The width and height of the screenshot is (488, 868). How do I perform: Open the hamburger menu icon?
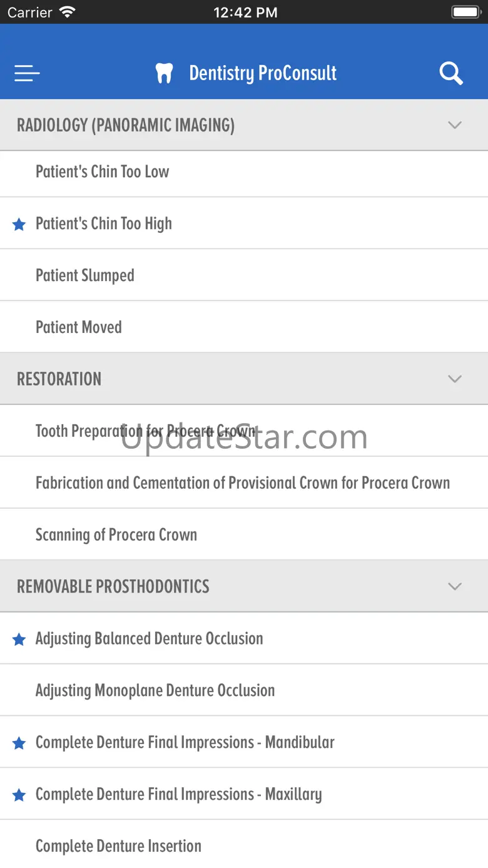27,74
